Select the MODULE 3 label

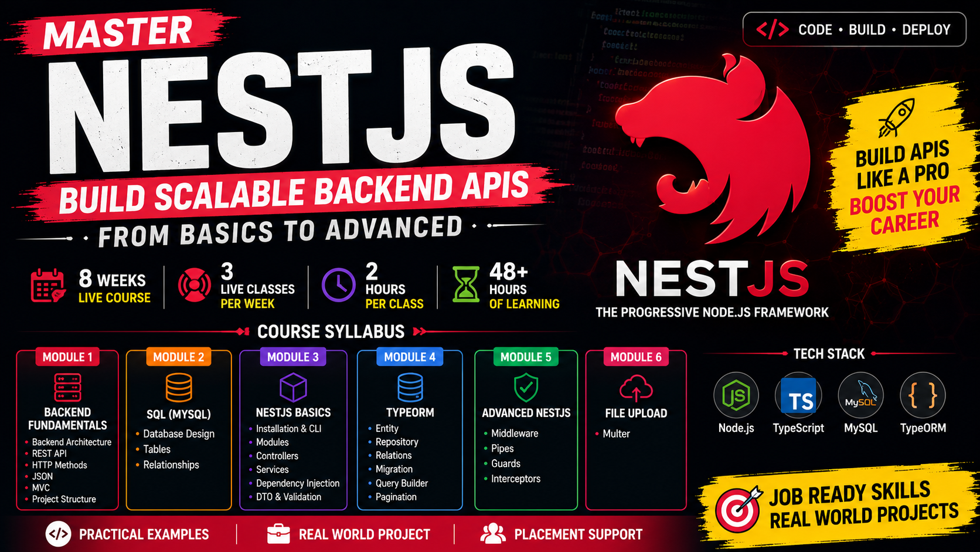(293, 357)
